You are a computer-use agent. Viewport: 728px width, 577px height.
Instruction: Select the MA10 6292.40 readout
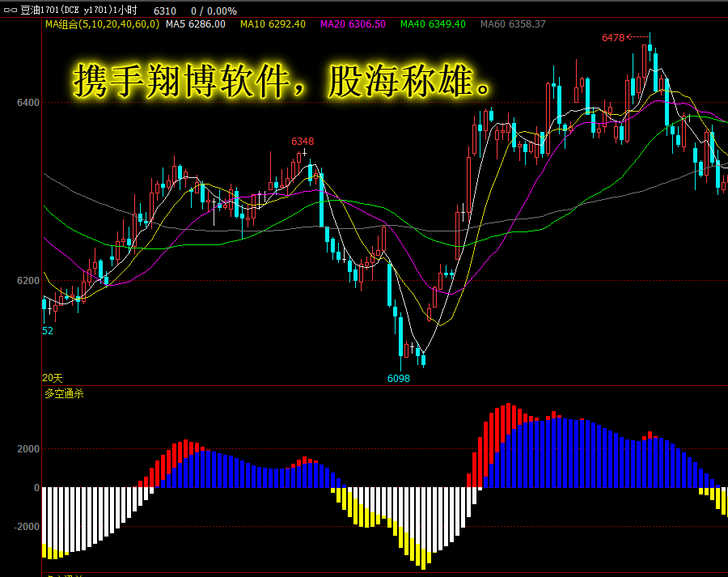pyautogui.click(x=273, y=24)
